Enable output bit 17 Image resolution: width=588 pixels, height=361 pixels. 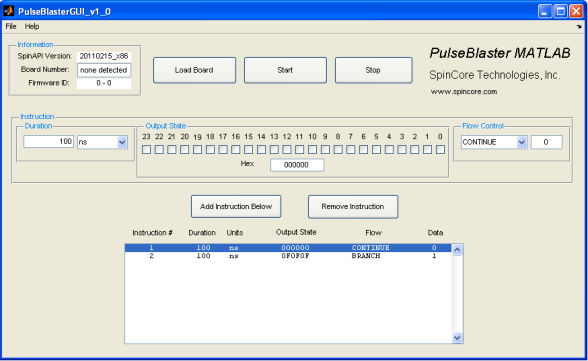tap(223, 150)
